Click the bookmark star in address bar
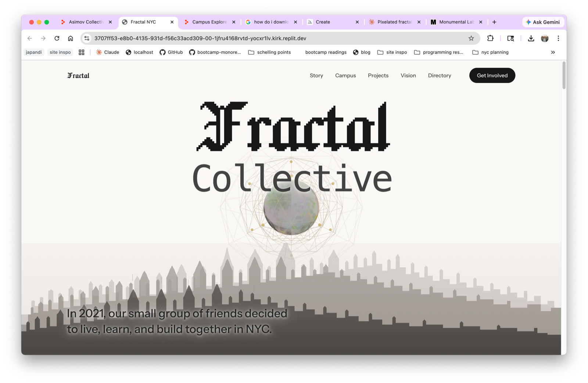The image size is (588, 383). point(471,38)
